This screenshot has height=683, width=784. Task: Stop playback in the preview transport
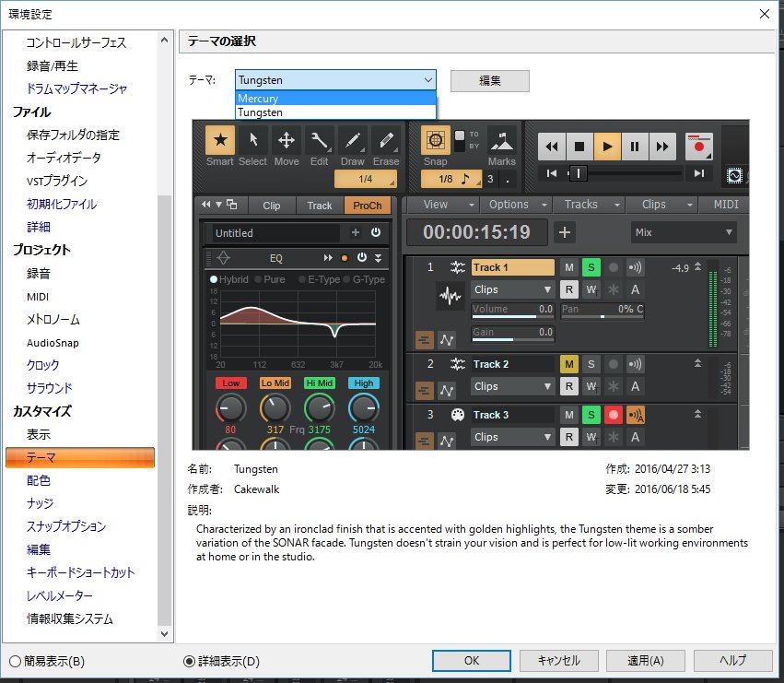[579, 147]
